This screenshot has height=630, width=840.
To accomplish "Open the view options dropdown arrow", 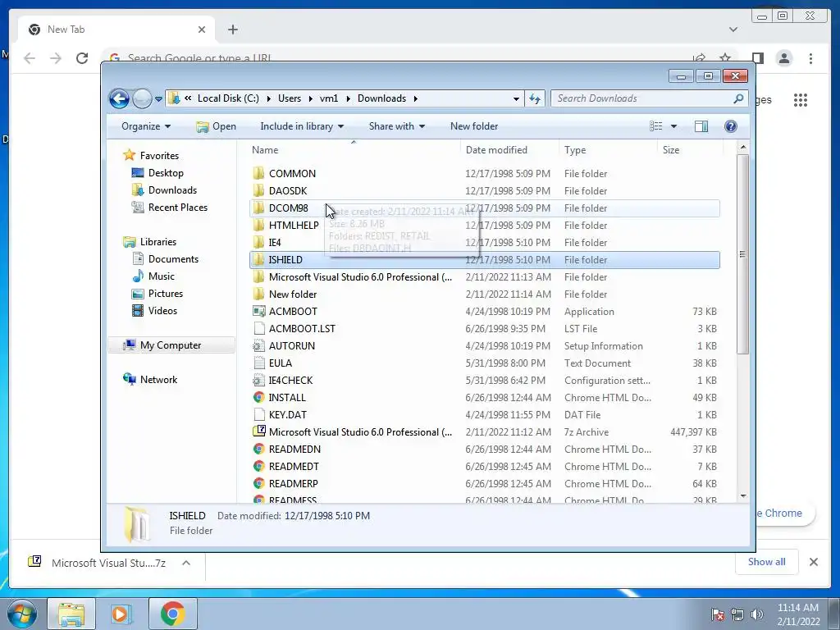I will [674, 126].
